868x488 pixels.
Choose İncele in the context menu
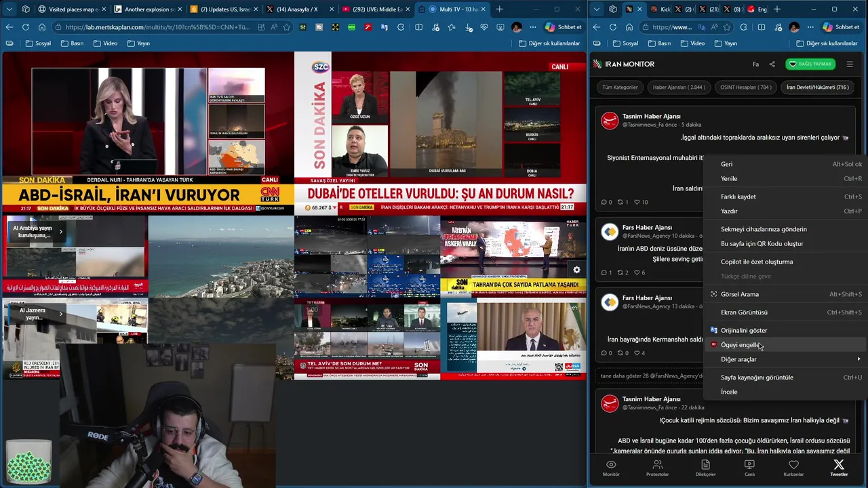point(784,392)
